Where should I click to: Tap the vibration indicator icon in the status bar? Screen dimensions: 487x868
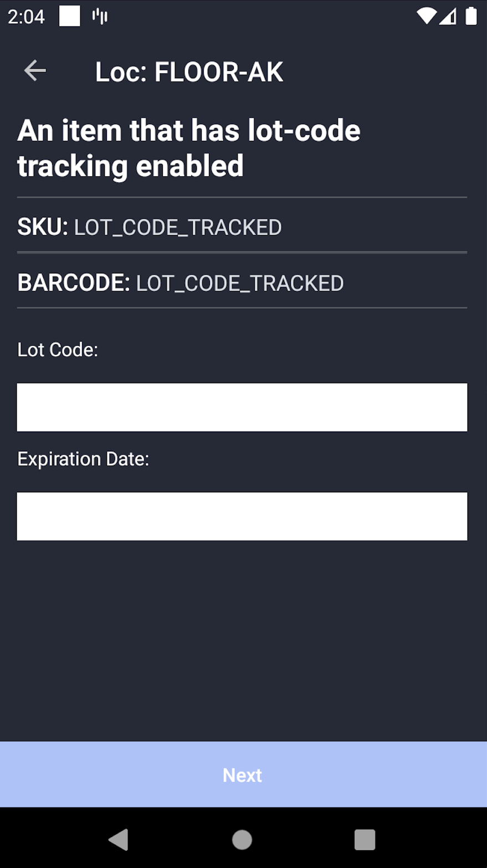tap(100, 16)
